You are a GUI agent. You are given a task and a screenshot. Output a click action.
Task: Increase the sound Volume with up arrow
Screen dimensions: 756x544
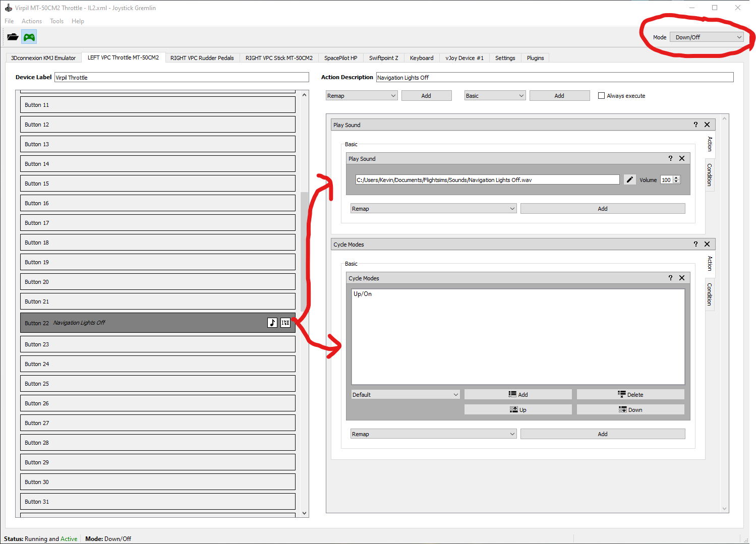coord(676,178)
